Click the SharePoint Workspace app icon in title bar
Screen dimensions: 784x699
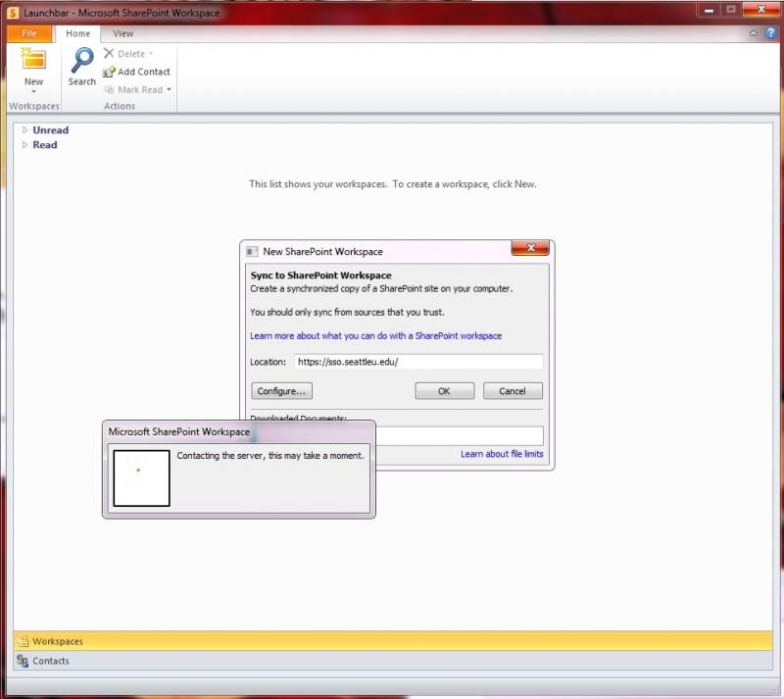pos(13,13)
